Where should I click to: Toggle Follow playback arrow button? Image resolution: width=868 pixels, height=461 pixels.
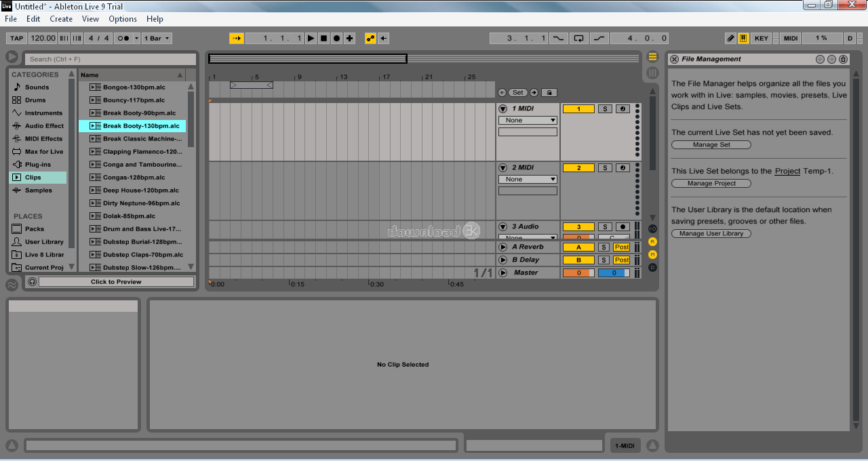point(237,39)
